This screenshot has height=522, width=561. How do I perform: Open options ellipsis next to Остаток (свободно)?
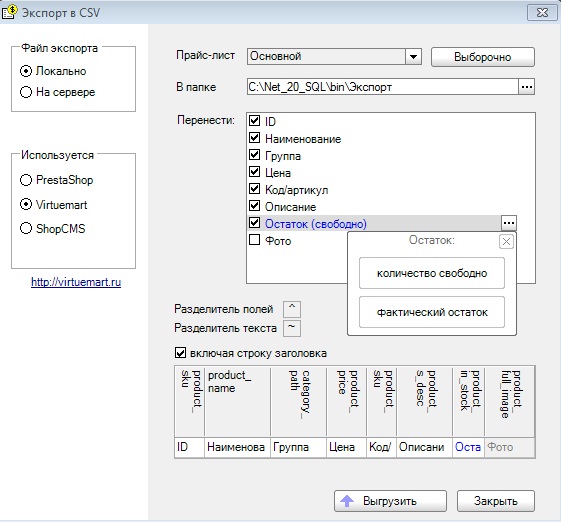tap(509, 223)
